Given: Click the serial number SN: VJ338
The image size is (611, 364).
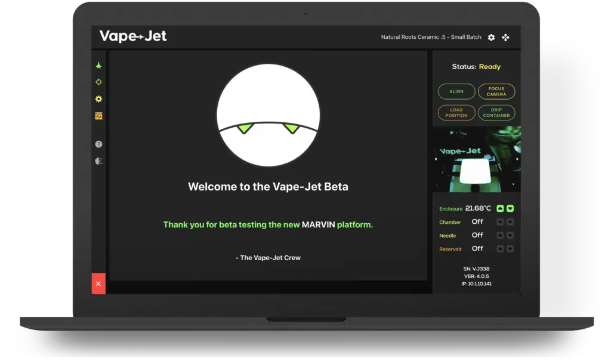Looking at the screenshot, I should pyautogui.click(x=476, y=269).
